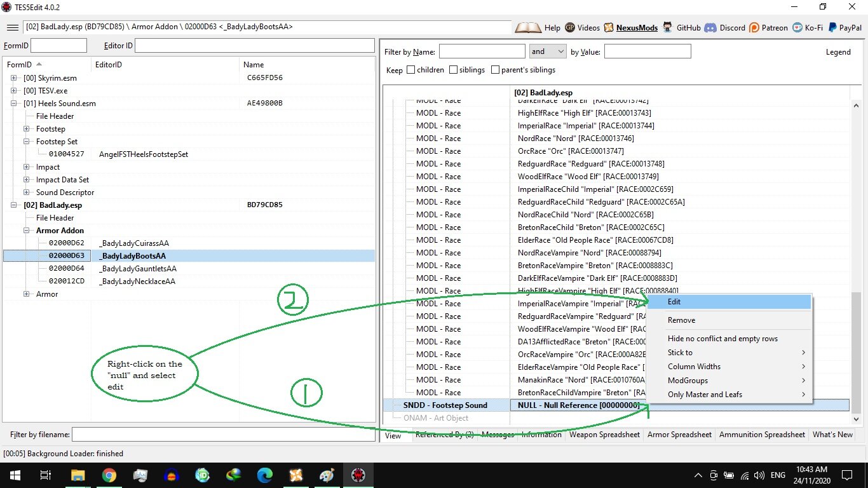The width and height of the screenshot is (868, 488).
Task: Open Only Master and Leafs submenu
Action: click(729, 395)
